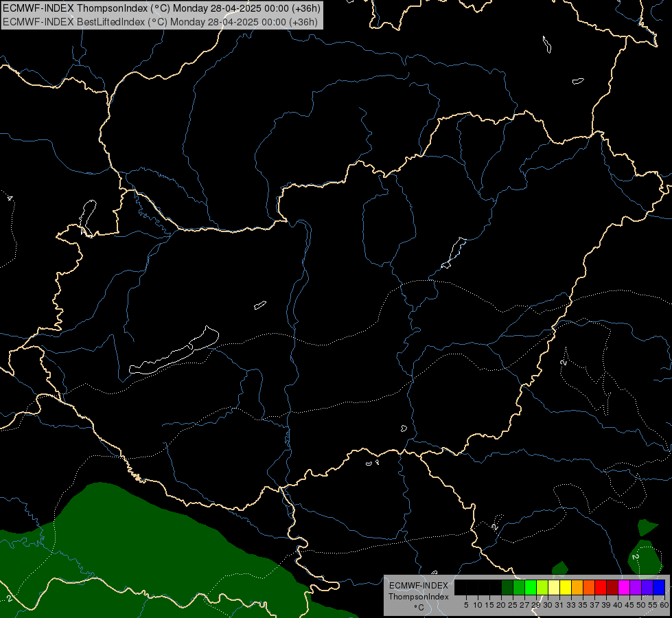Select the yellow 31–33 legend swatch
672x618 pixels.
[566, 587]
